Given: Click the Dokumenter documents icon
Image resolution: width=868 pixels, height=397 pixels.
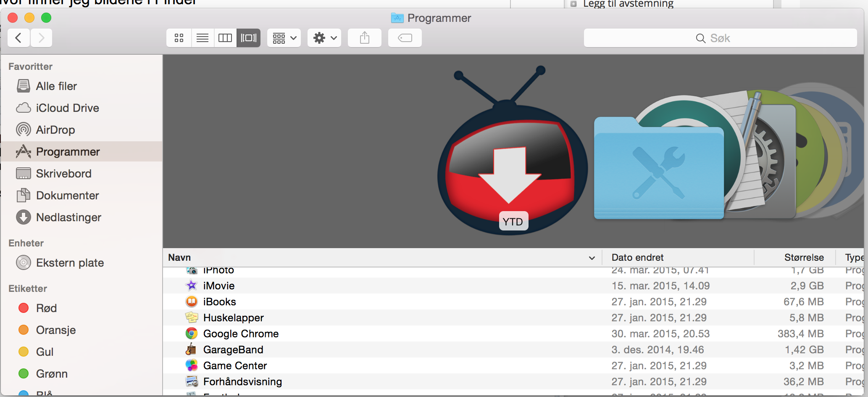Looking at the screenshot, I should [24, 195].
